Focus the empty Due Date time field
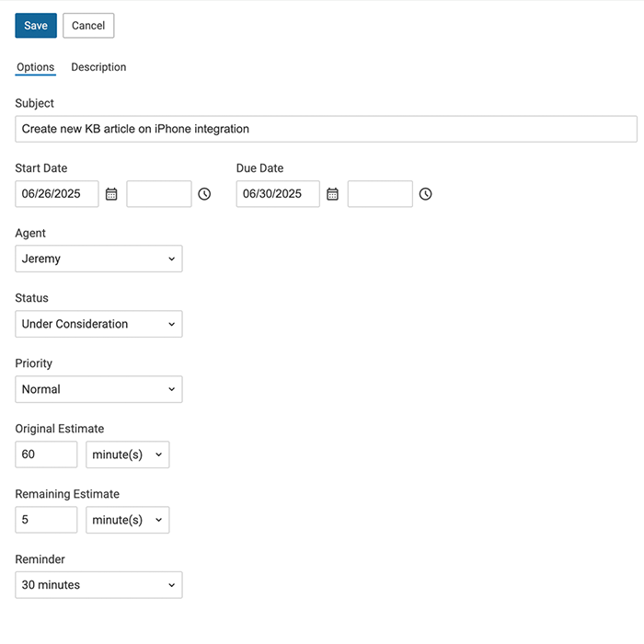644x644 pixels. 380,194
